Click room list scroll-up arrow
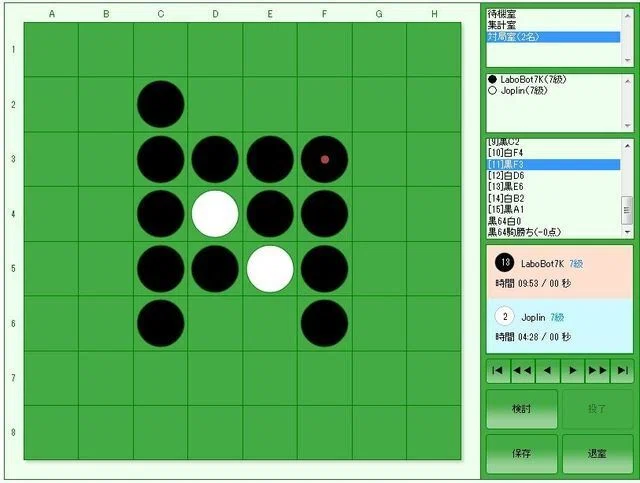640x483 pixels. point(627,15)
